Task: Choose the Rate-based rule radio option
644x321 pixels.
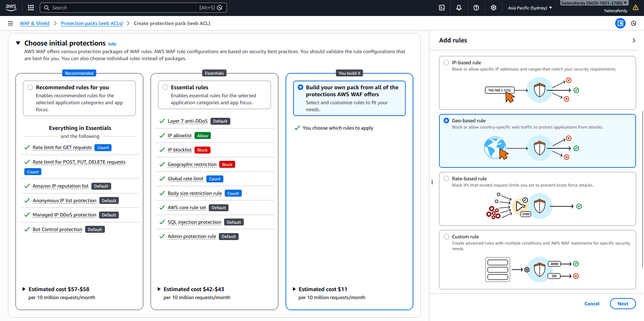Action: 446,179
